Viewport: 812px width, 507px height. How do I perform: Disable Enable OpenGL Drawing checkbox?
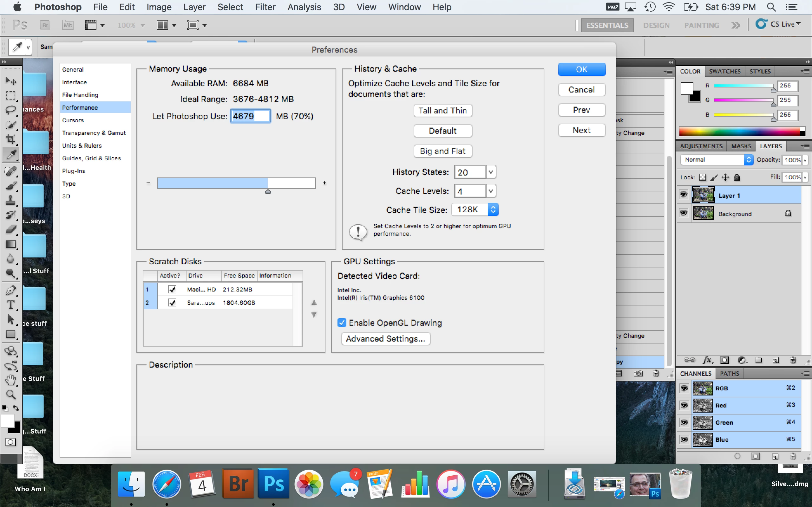[342, 323]
